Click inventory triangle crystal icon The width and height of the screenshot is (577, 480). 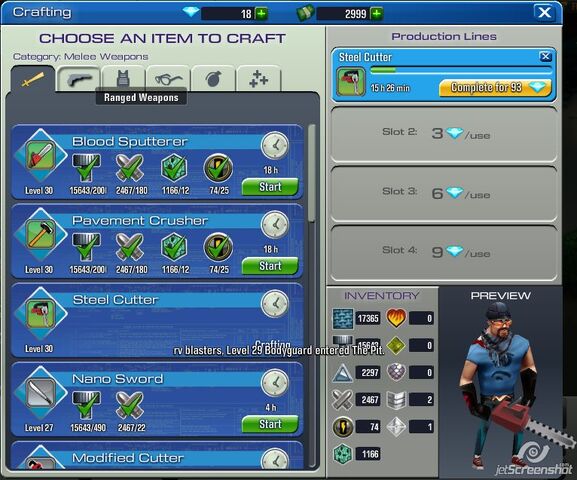[x=343, y=373]
